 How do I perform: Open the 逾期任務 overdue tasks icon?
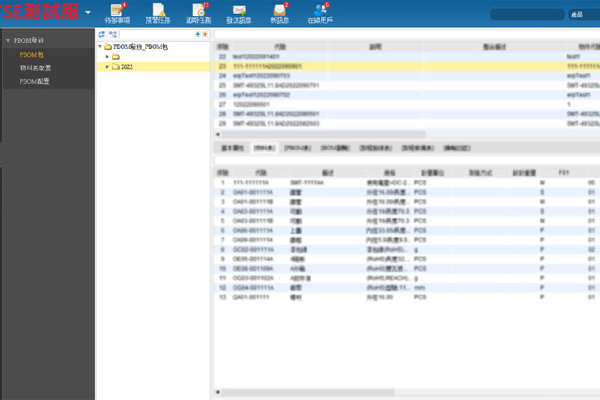(199, 13)
